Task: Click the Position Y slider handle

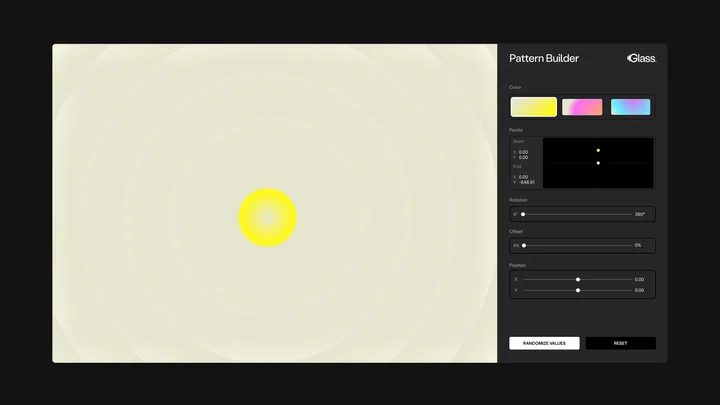Action: [578, 290]
